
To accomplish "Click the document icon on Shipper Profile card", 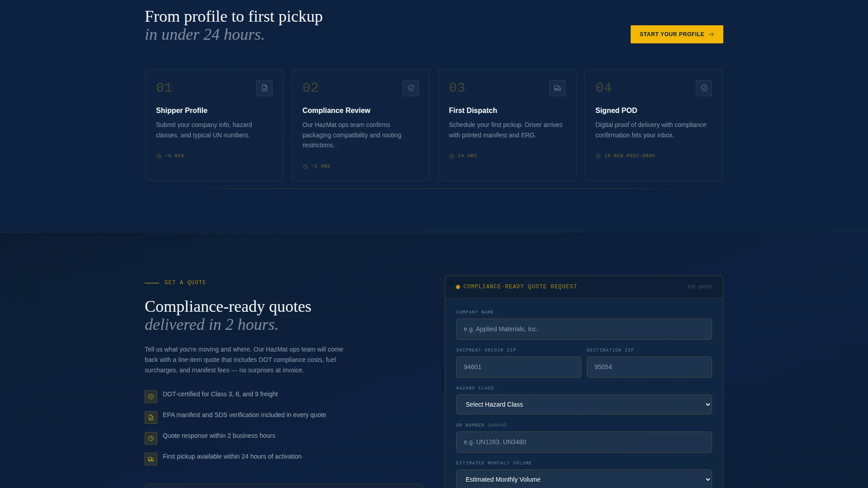I will click(264, 88).
